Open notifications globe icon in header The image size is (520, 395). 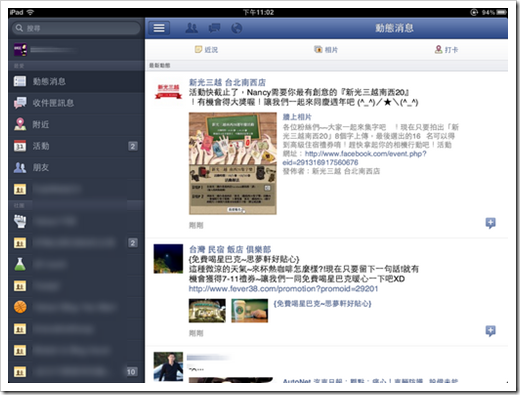(x=237, y=28)
